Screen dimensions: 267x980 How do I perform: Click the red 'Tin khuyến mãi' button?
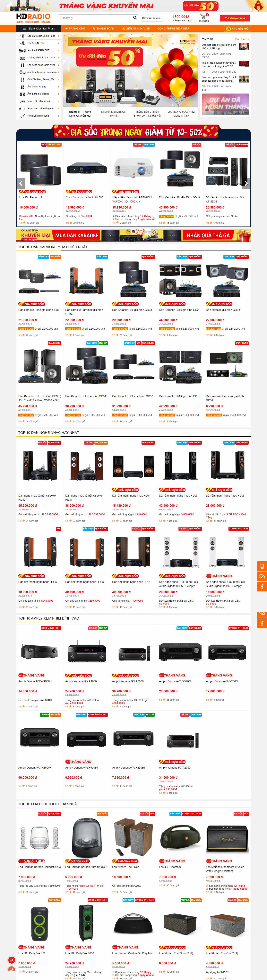tap(235, 18)
